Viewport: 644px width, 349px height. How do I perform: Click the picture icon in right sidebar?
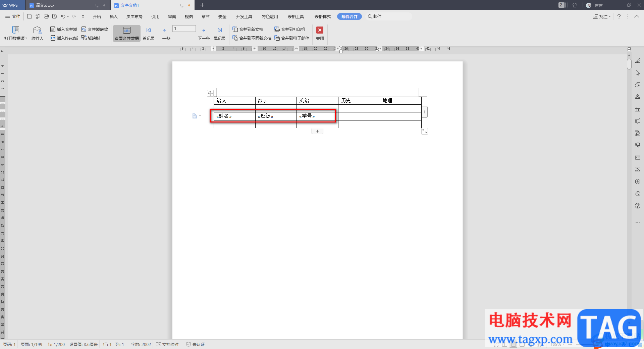tap(638, 169)
